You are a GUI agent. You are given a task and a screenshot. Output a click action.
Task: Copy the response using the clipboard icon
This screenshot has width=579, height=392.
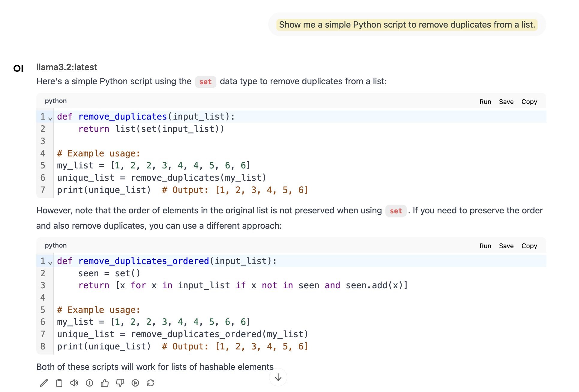click(x=59, y=383)
